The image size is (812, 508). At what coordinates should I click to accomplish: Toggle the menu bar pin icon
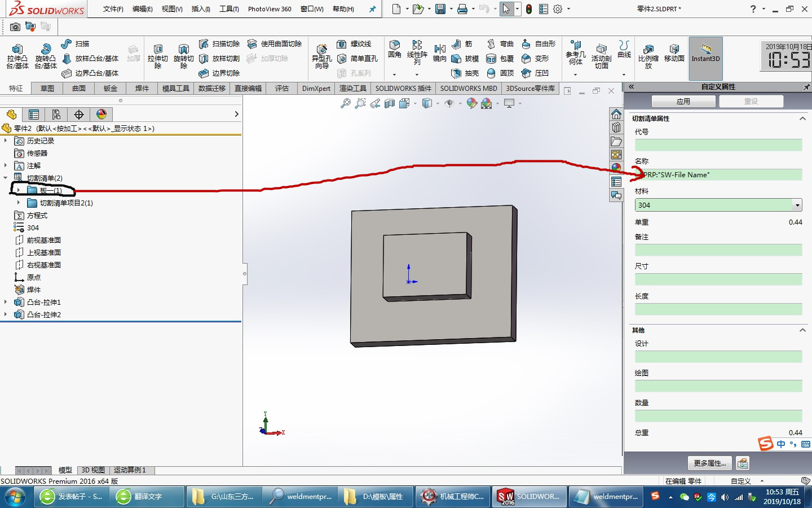pos(372,9)
